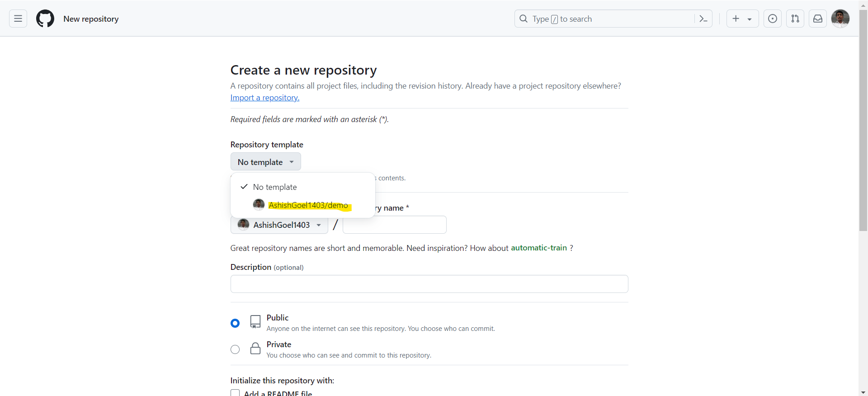868x396 pixels.
Task: Use the automatic-train name suggestion
Action: pos(538,248)
